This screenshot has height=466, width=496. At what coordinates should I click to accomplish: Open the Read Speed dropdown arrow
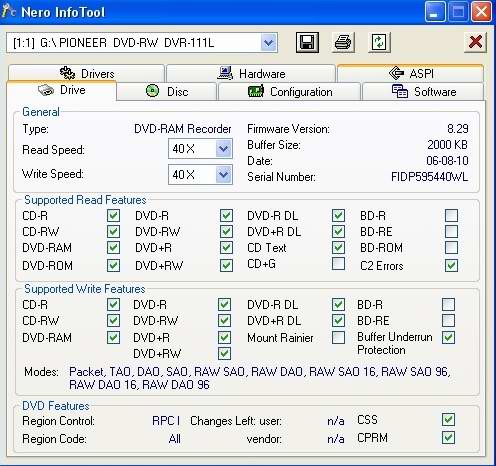pyautogui.click(x=223, y=149)
